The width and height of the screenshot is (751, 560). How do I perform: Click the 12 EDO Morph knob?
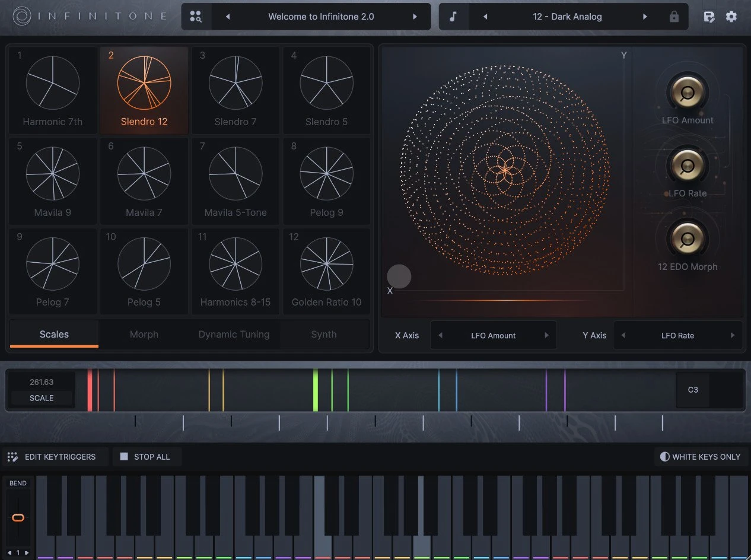[x=688, y=238]
